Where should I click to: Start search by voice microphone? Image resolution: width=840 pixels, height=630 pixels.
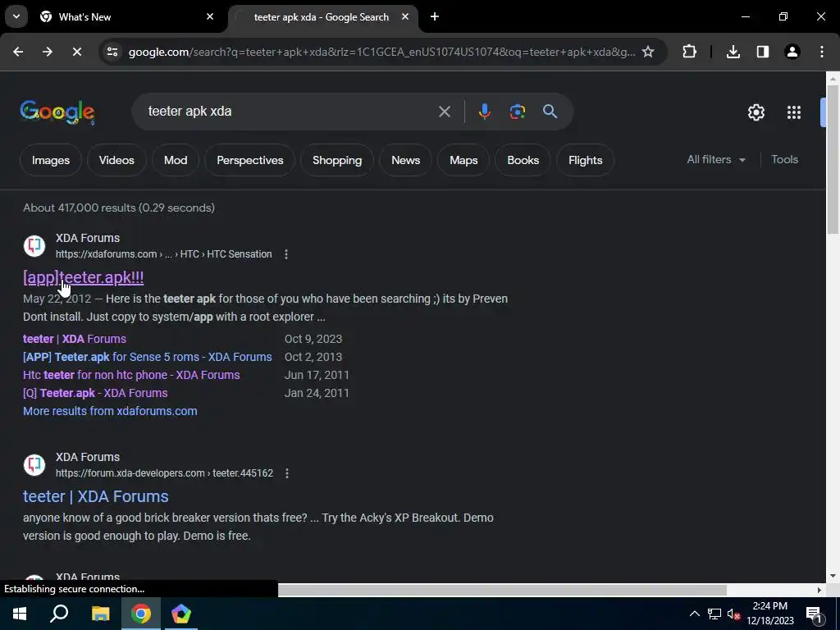point(484,112)
